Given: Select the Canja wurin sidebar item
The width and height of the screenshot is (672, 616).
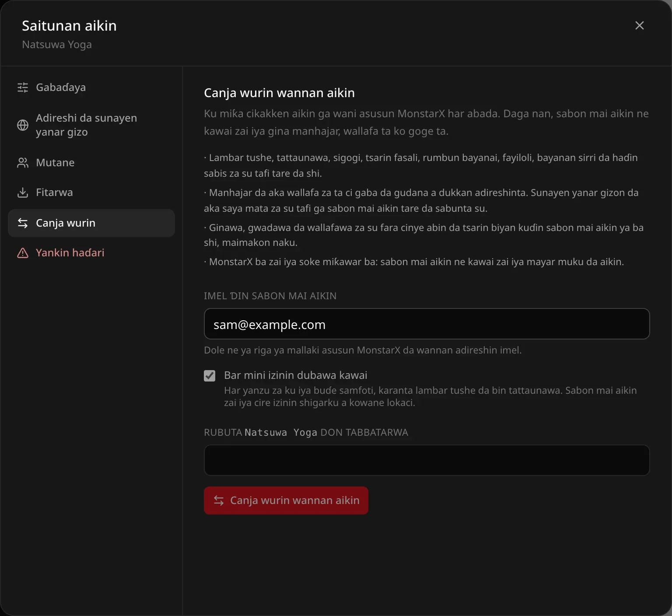Looking at the screenshot, I should (x=91, y=223).
